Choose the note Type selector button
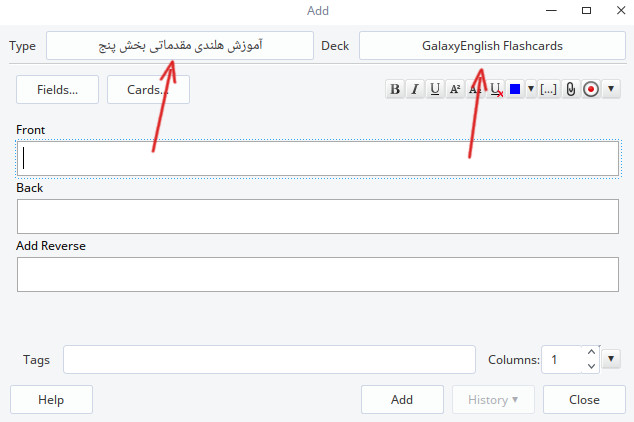Viewport: 634px width, 422px height. (x=179, y=46)
